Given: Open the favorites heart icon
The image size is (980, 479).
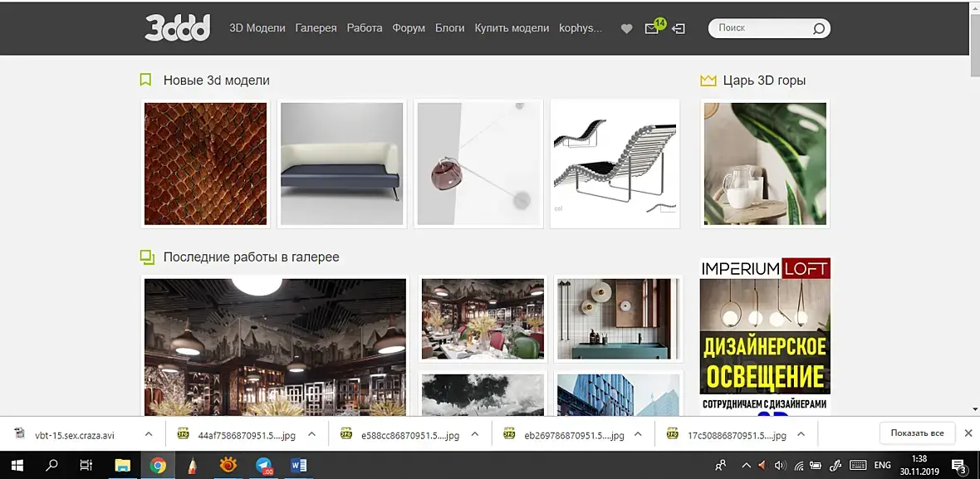Looking at the screenshot, I should (626, 29).
